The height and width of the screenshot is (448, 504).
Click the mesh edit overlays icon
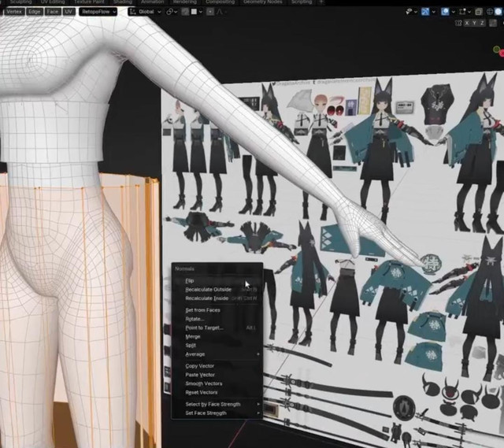click(462, 12)
